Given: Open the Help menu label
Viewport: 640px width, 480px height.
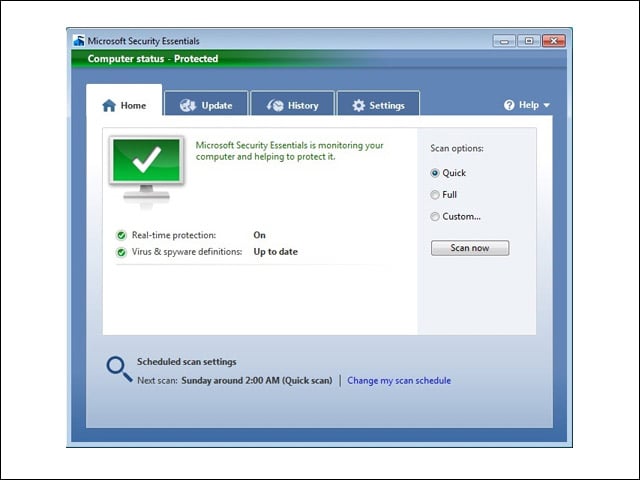Looking at the screenshot, I should click(529, 105).
